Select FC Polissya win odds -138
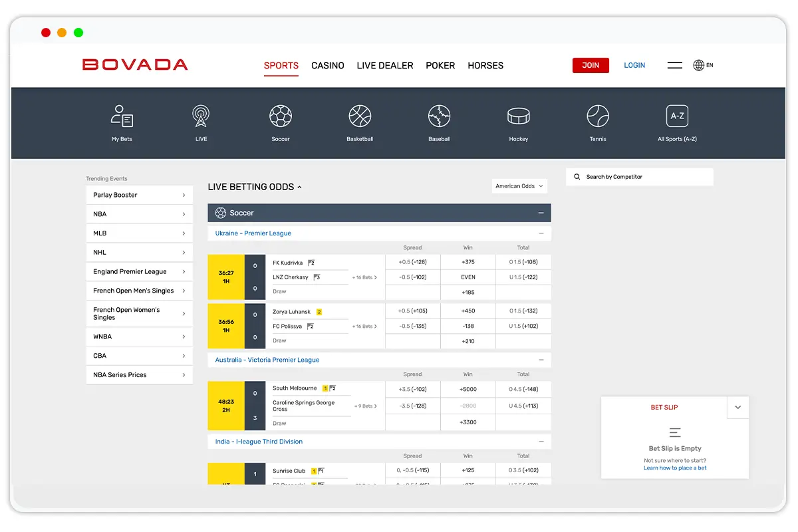Screen dimensions: 798x532 tap(468, 327)
